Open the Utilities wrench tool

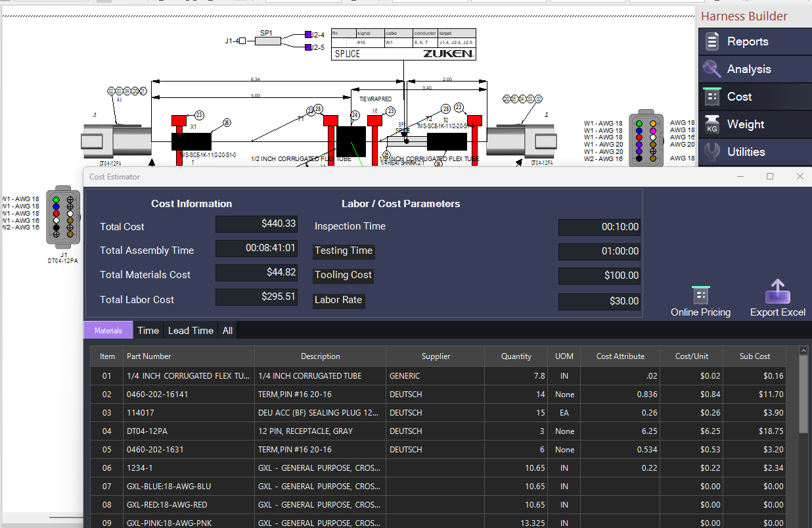(x=712, y=152)
